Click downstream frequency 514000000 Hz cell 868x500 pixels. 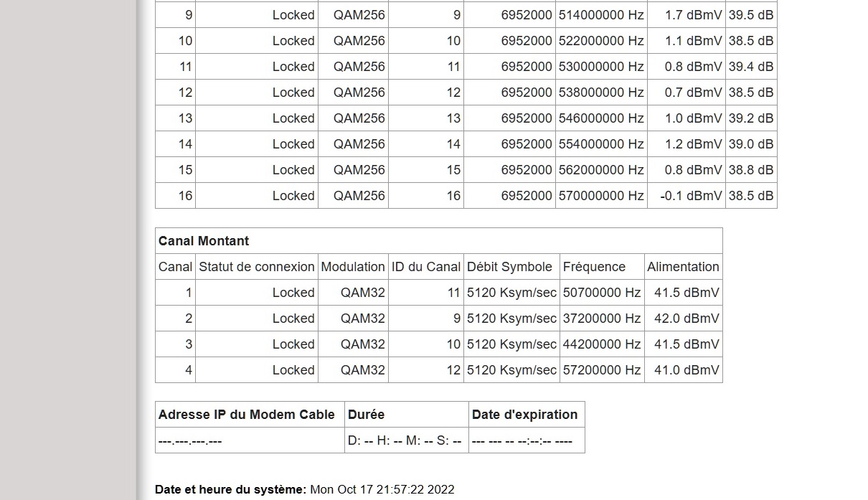pyautogui.click(x=601, y=15)
